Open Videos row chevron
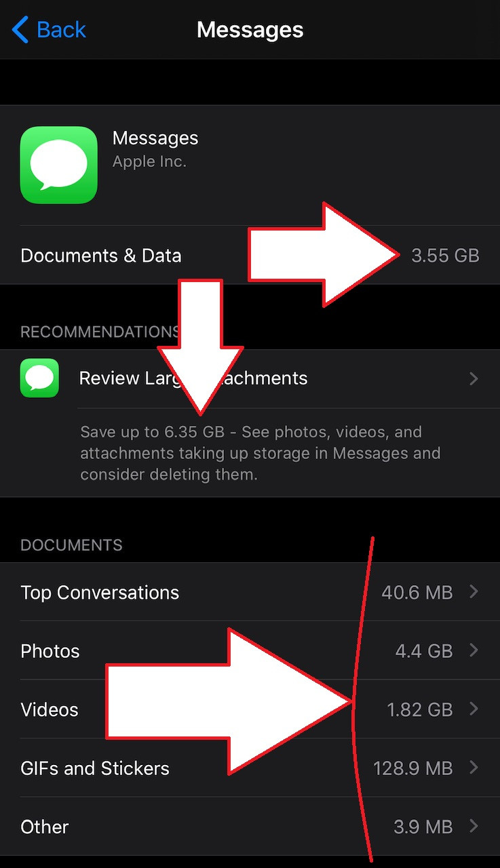Viewport: 500px width, 868px height. (x=474, y=709)
